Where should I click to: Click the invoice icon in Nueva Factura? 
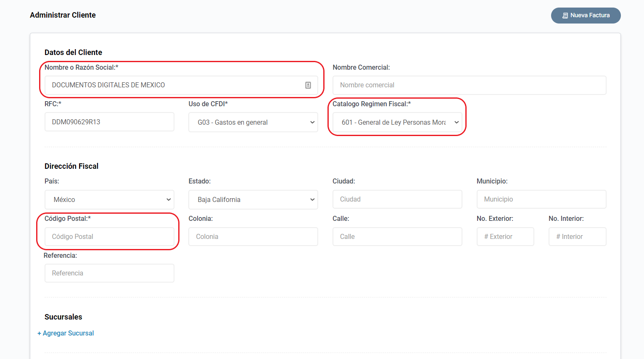pos(565,16)
